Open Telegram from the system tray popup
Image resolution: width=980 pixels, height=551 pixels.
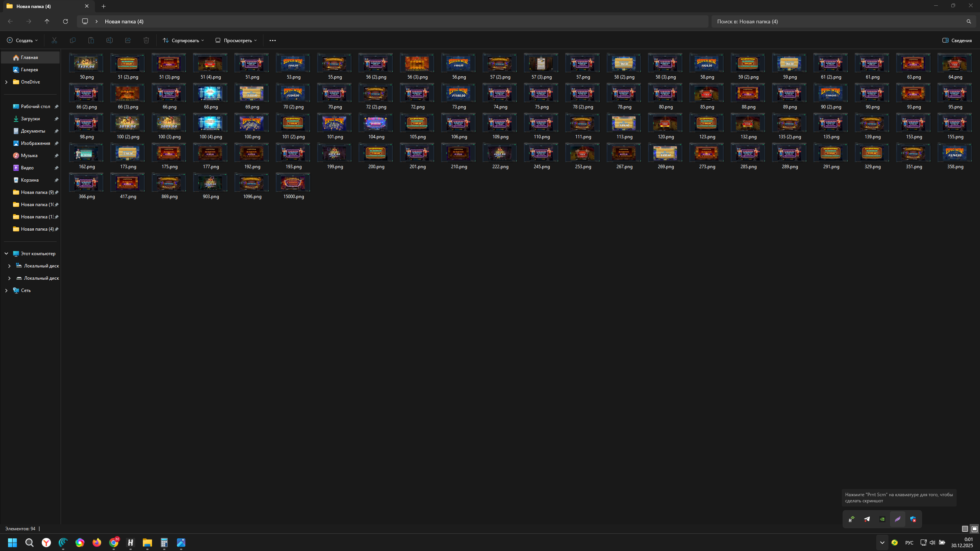(867, 519)
